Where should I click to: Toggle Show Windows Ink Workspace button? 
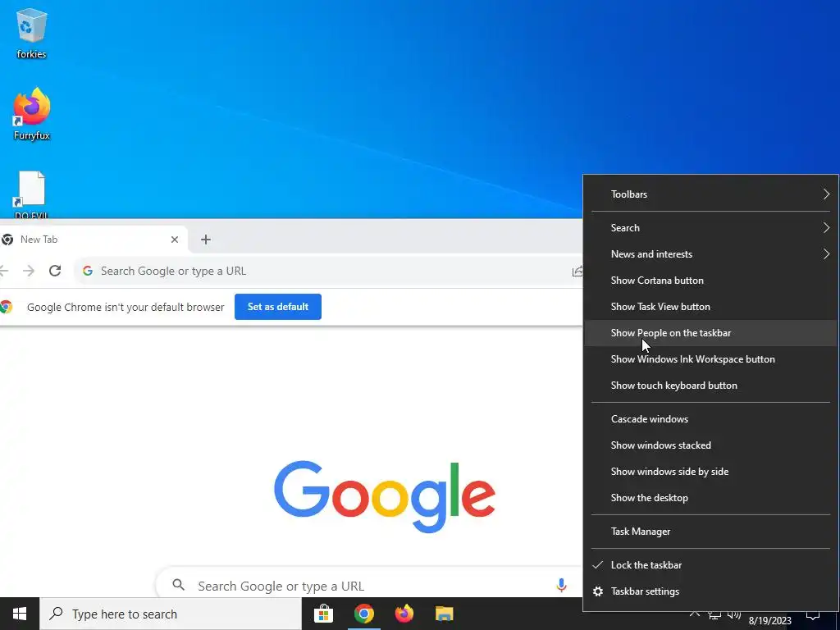710,359
